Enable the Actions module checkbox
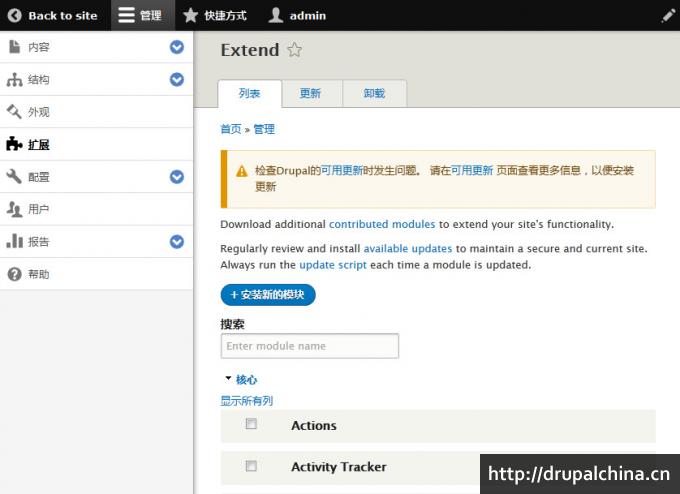Viewport: 680px width, 494px height. coord(251,423)
